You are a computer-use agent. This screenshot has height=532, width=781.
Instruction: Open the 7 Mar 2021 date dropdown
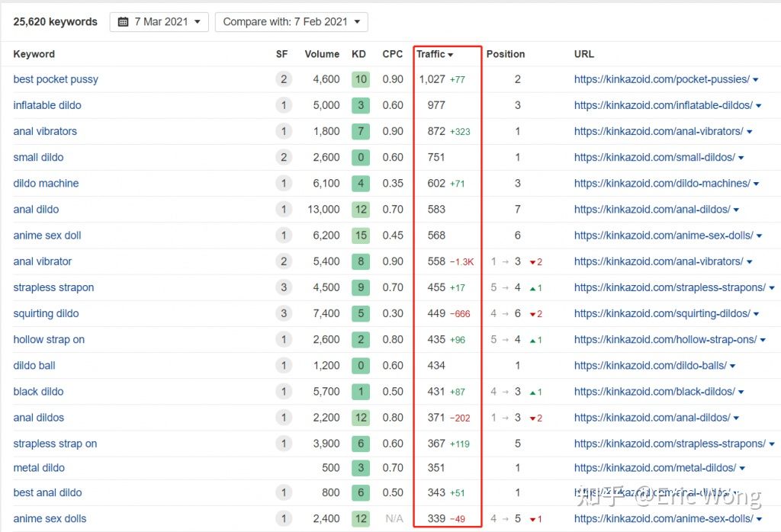(159, 22)
